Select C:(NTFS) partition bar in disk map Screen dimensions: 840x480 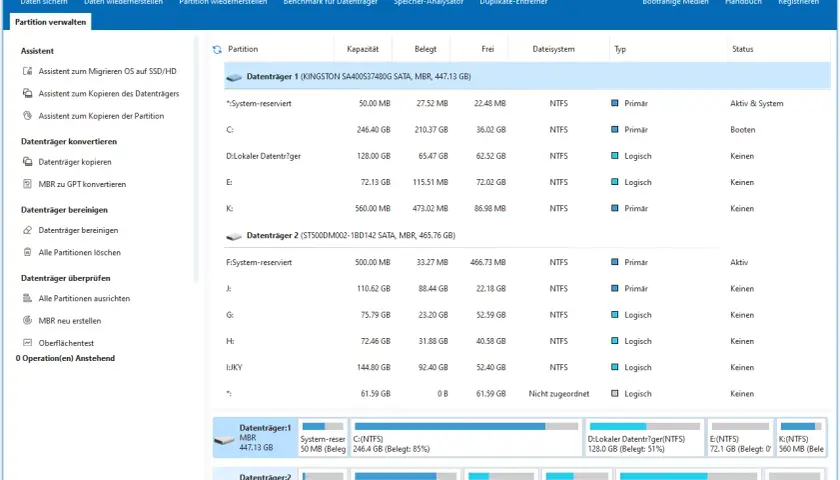point(466,438)
